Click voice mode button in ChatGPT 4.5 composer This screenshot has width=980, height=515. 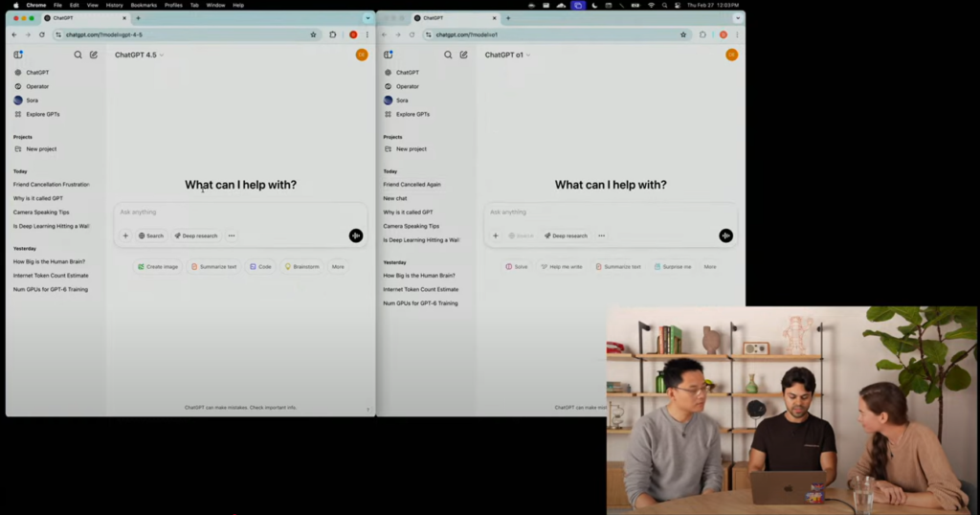pyautogui.click(x=356, y=235)
